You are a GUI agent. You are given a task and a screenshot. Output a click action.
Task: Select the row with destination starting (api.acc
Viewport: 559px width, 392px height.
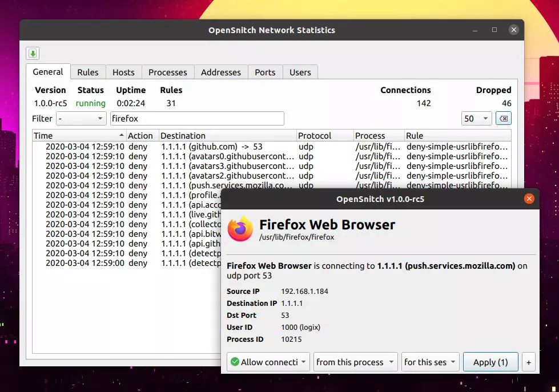click(x=127, y=204)
